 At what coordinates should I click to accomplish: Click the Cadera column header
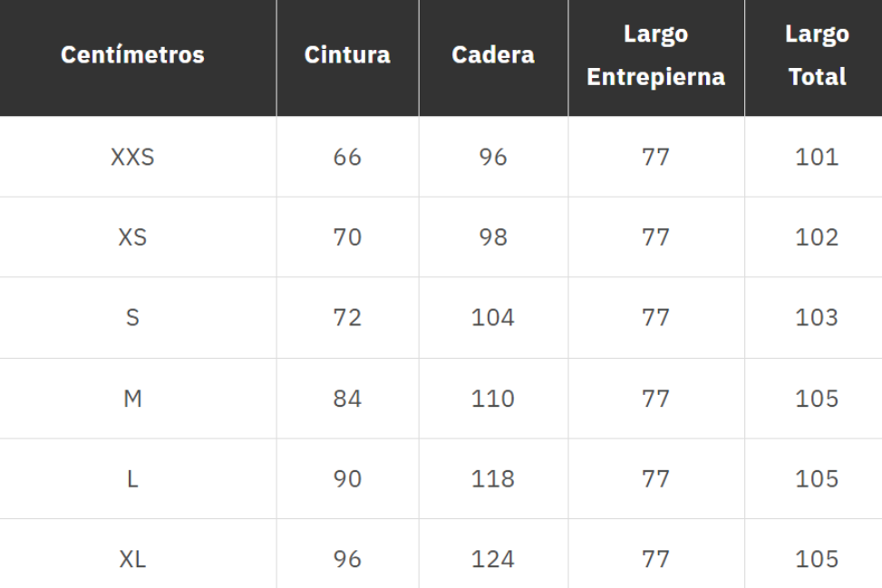pyautogui.click(x=492, y=55)
